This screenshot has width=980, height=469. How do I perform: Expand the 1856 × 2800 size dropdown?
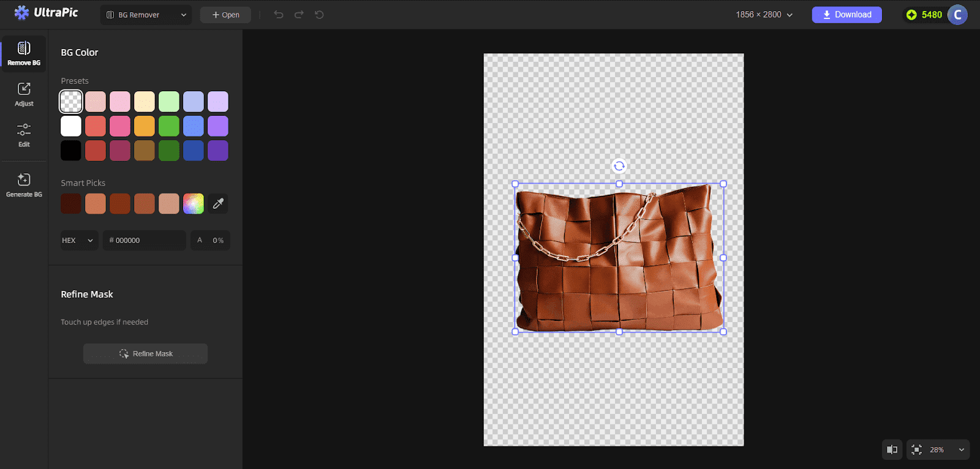point(764,15)
